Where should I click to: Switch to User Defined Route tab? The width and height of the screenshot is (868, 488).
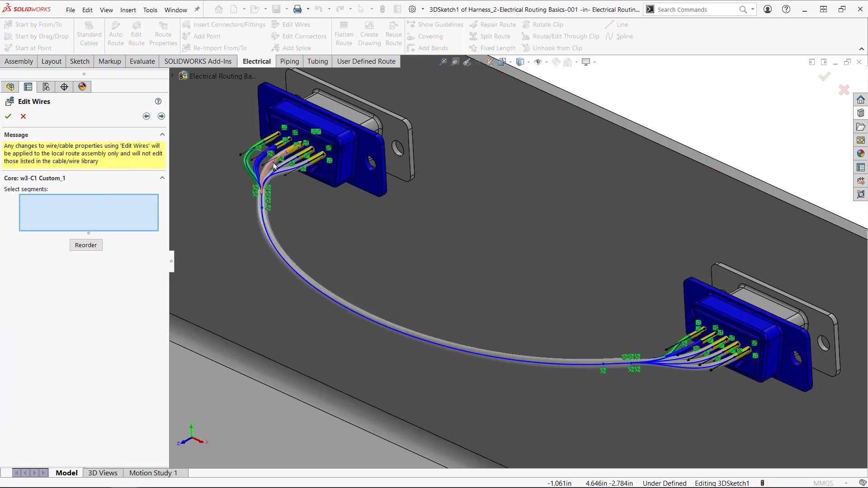[x=366, y=61]
